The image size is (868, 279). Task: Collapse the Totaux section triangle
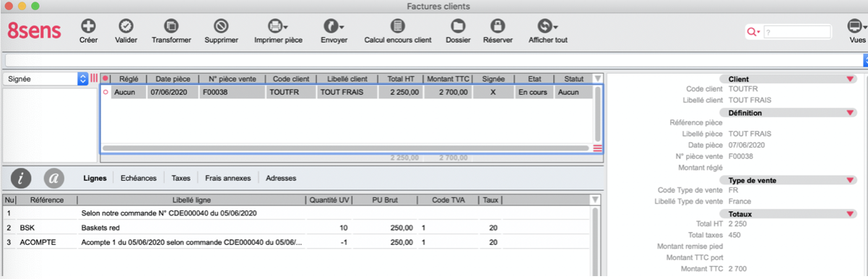(x=850, y=214)
